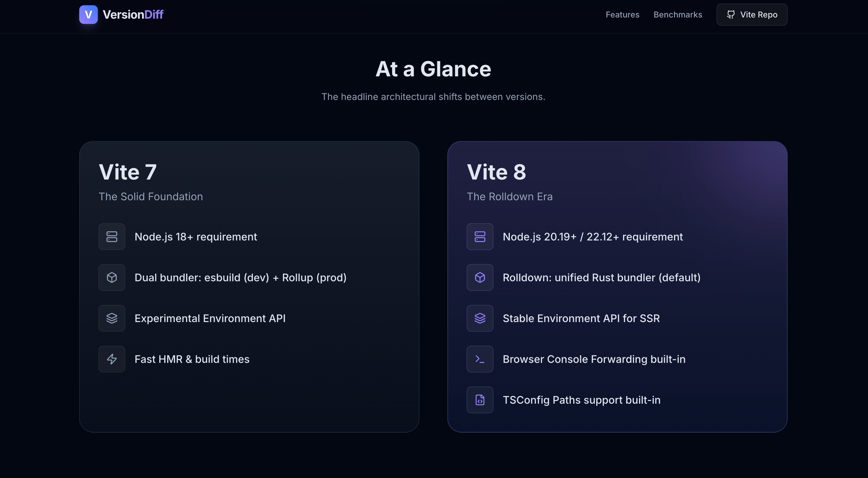Viewport: 868px width, 478px height.
Task: Click the terminal icon beside Browser Console Forwarding
Action: [479, 359]
